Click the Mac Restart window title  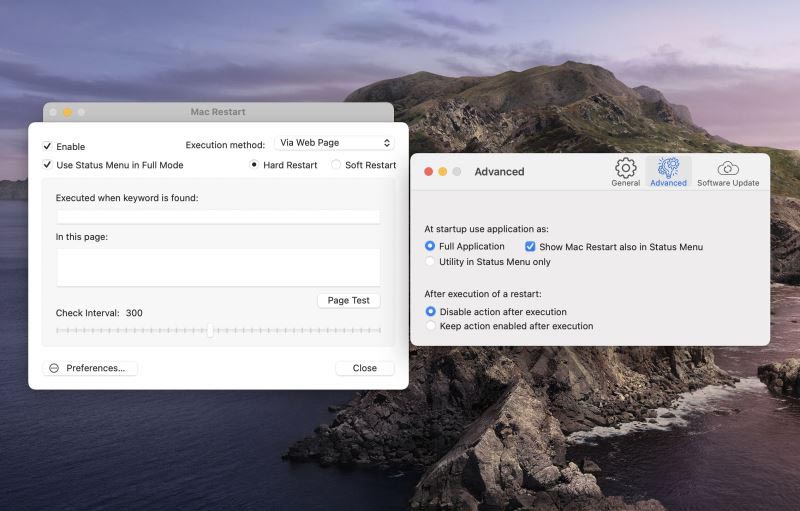[218, 112]
